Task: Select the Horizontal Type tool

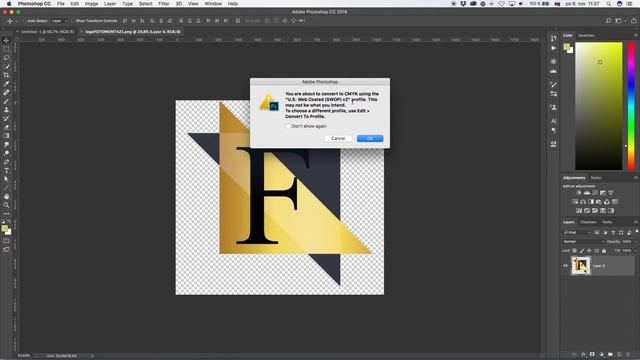Action: coord(6,171)
